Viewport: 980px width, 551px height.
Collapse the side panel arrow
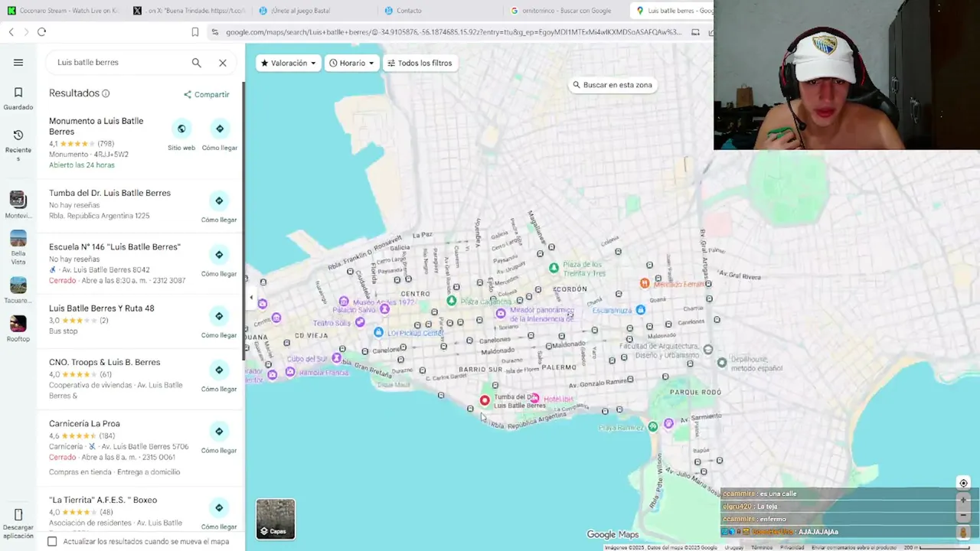click(x=251, y=297)
